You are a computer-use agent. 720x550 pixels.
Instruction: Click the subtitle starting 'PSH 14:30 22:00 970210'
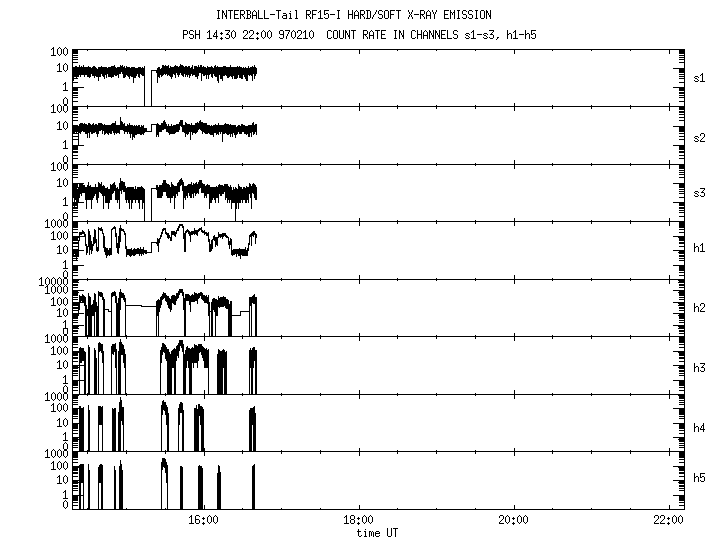[359, 35]
